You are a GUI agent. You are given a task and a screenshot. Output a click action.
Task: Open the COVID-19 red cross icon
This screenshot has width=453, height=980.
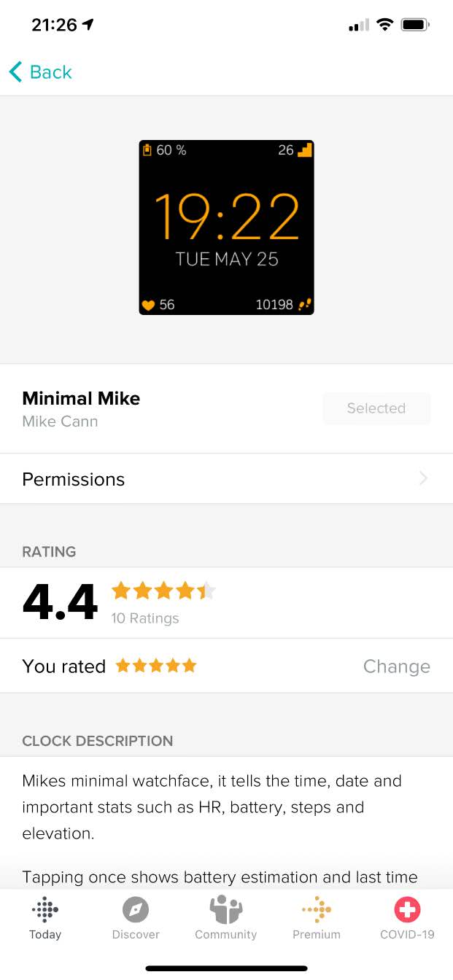(407, 910)
